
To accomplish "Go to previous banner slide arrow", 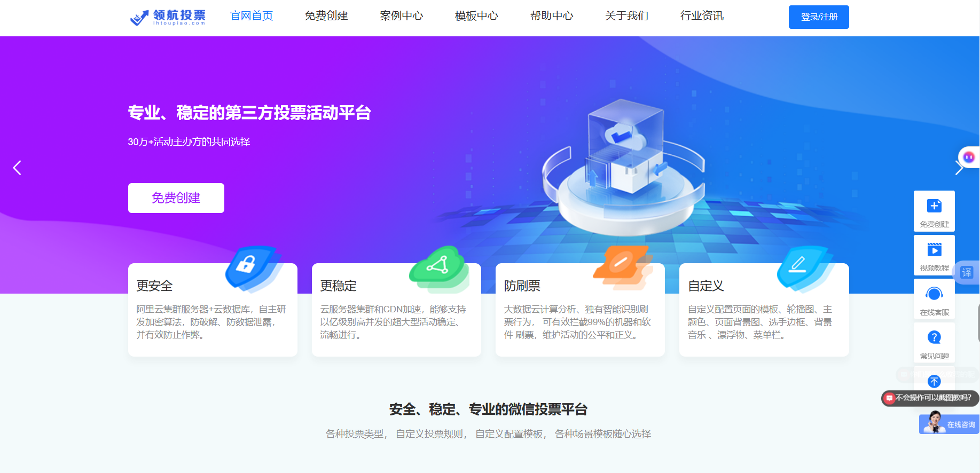I will point(17,168).
